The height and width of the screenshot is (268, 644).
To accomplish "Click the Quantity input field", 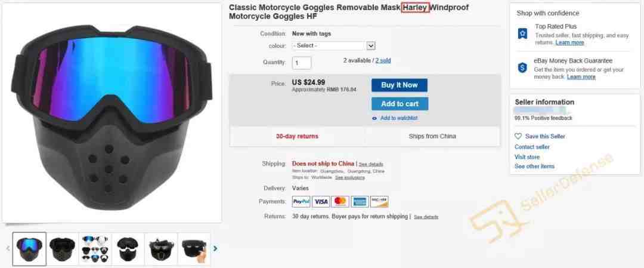I will (302, 63).
